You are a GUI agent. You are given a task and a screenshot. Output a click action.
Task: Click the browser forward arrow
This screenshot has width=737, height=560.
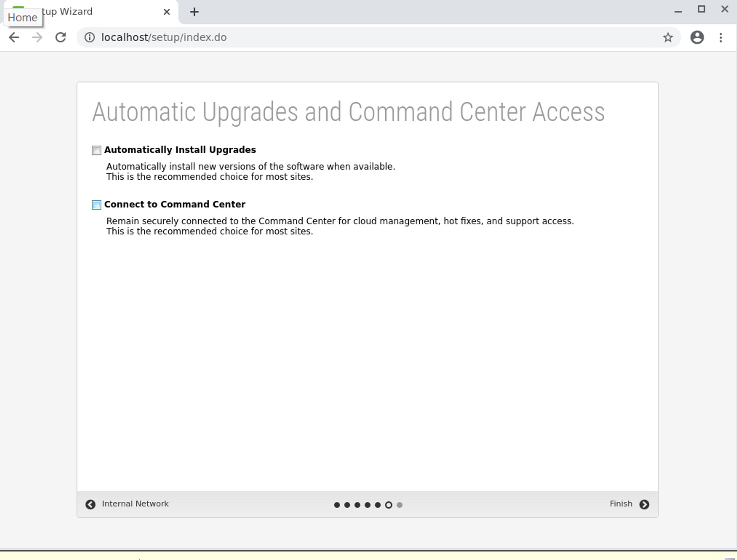[x=37, y=37]
